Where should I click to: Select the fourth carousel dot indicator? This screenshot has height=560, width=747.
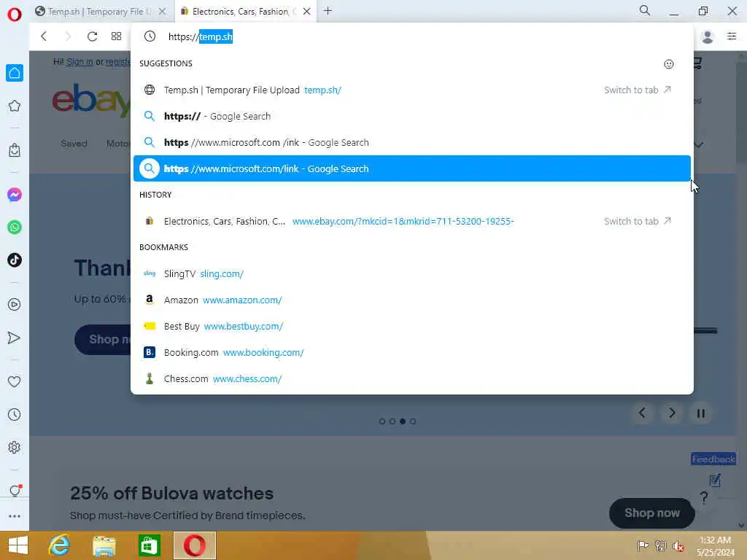413,421
